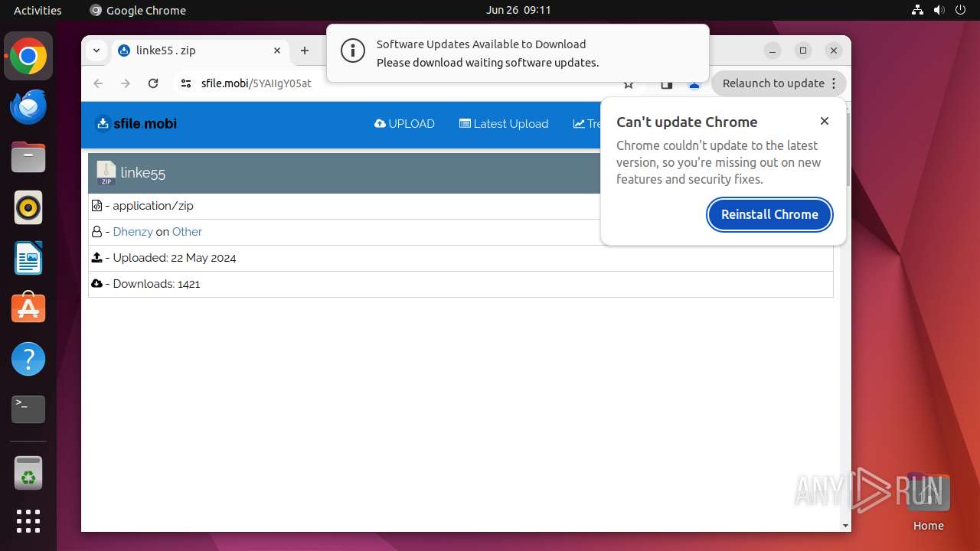Open the Trash in the dock
The image size is (980, 551).
(28, 473)
